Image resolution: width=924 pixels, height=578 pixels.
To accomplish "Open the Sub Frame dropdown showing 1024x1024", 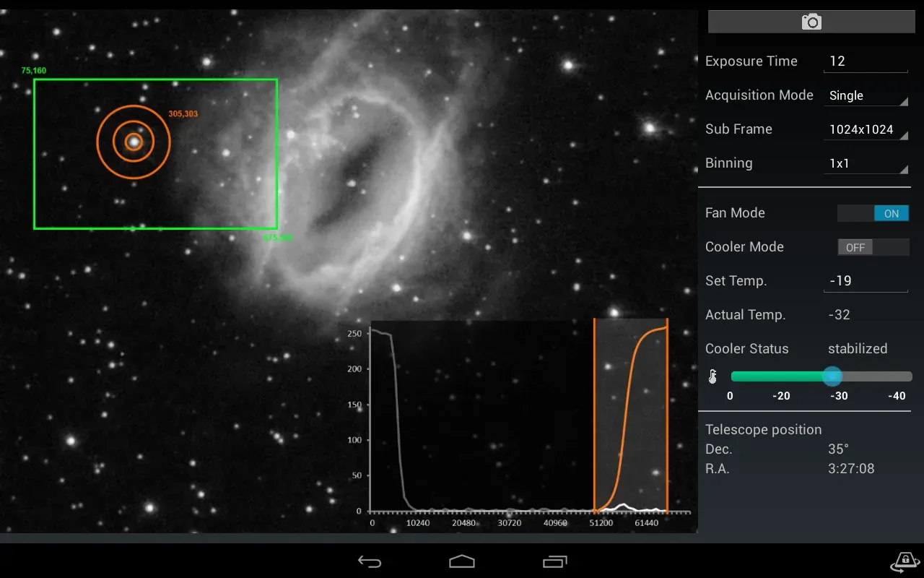I will 866,129.
